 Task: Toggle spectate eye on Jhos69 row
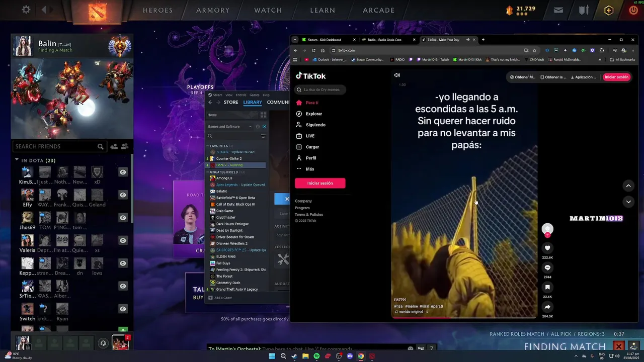click(123, 218)
